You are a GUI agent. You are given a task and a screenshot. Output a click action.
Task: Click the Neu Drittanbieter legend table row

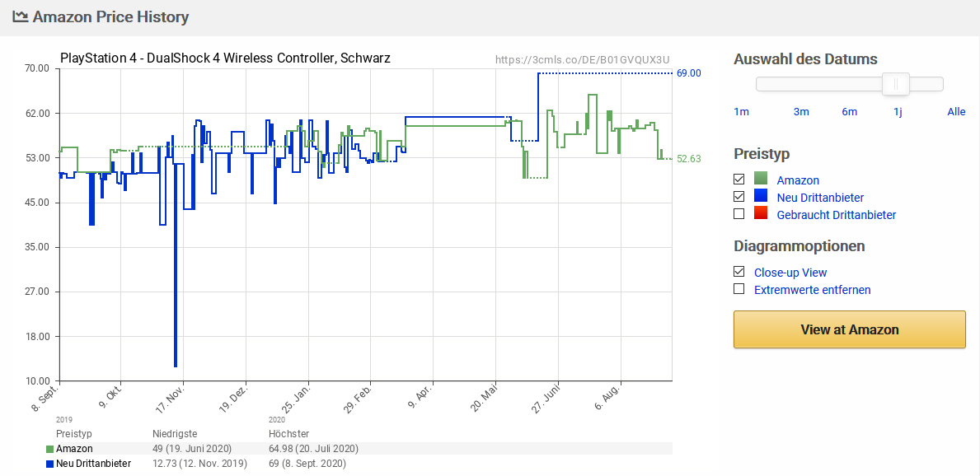tap(359, 464)
